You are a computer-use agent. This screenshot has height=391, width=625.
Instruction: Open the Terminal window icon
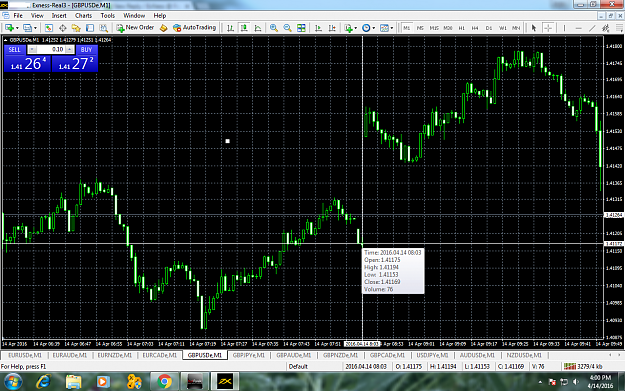click(90, 28)
